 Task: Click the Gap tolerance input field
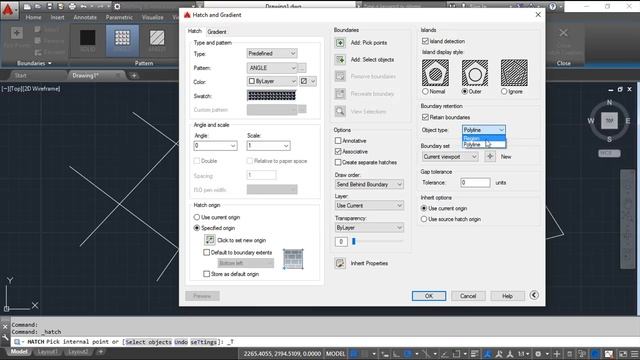click(x=475, y=182)
